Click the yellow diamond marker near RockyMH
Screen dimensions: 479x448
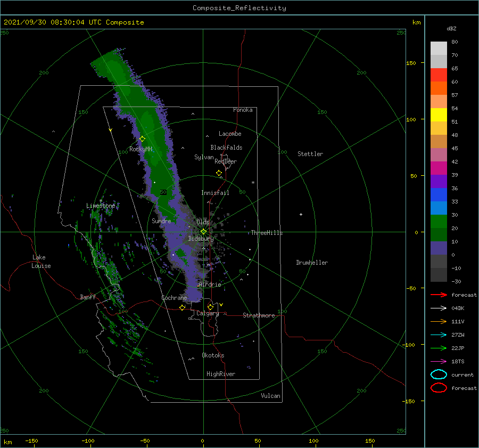pyautogui.click(x=142, y=139)
